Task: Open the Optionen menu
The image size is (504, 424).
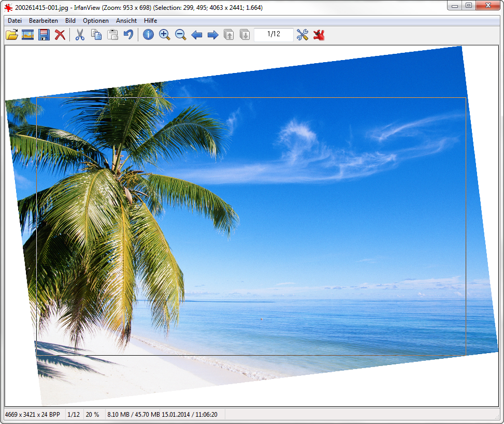Action: coord(96,21)
